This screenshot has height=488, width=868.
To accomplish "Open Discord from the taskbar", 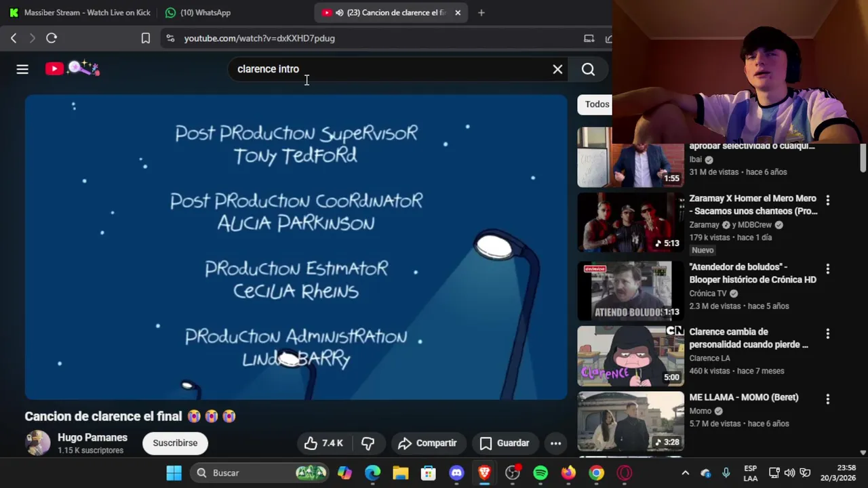I will [x=456, y=473].
